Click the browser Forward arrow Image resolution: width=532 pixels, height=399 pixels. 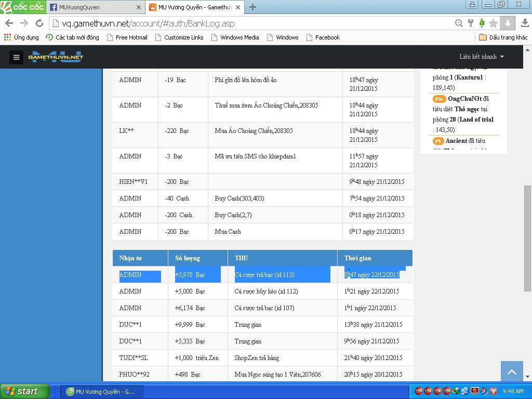[24, 23]
